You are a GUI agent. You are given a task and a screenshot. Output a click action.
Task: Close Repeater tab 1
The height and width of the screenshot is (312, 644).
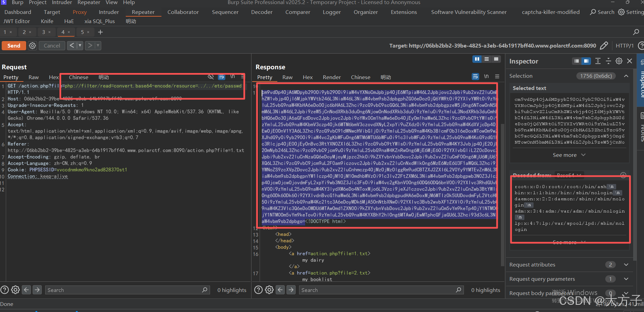click(11, 32)
